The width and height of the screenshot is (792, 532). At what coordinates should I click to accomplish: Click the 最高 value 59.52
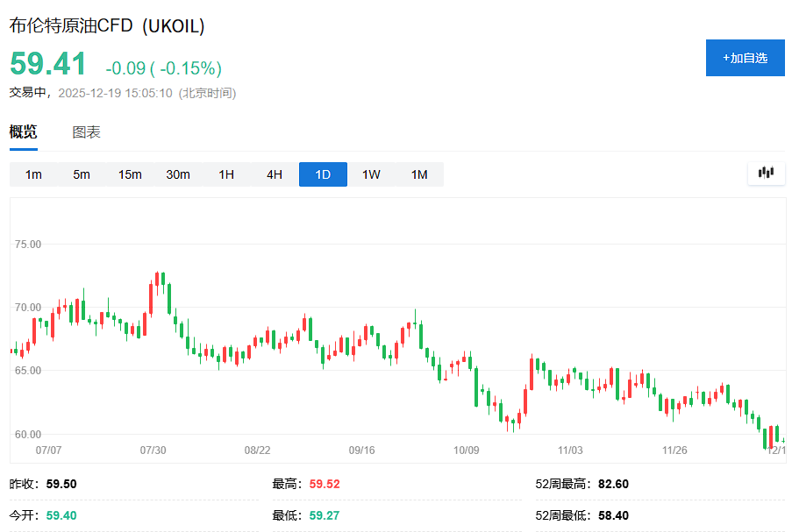pyautogui.click(x=324, y=483)
